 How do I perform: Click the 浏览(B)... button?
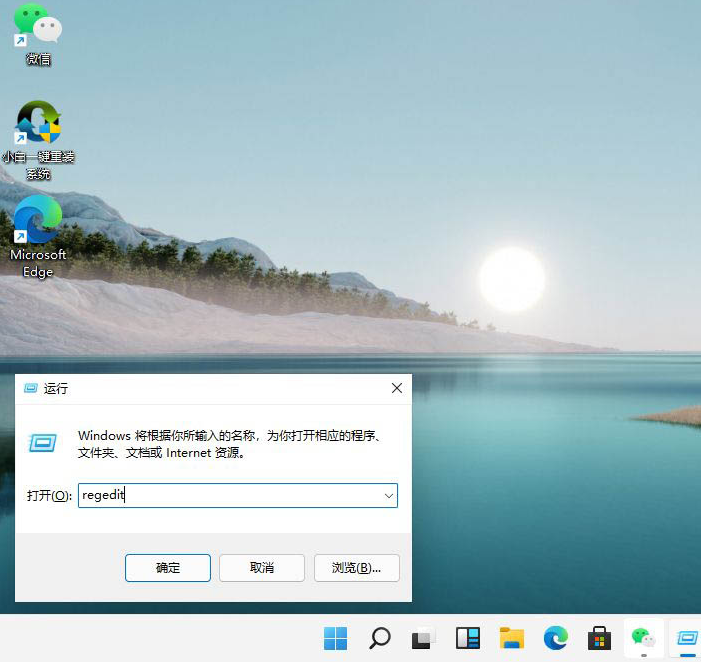point(356,567)
